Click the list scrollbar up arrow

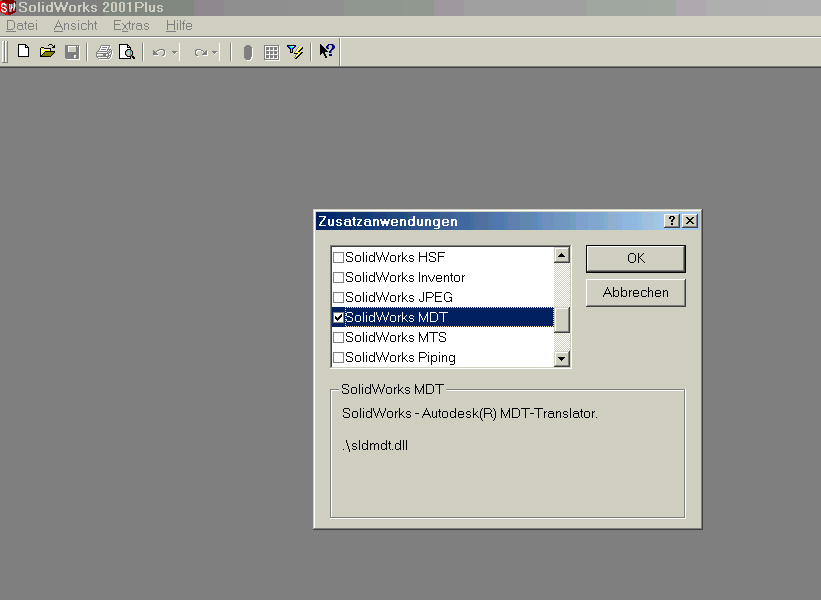click(x=562, y=255)
